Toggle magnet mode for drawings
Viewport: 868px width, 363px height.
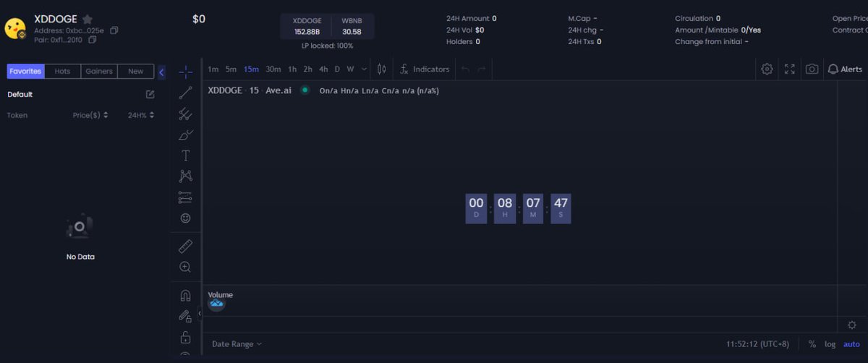185,295
